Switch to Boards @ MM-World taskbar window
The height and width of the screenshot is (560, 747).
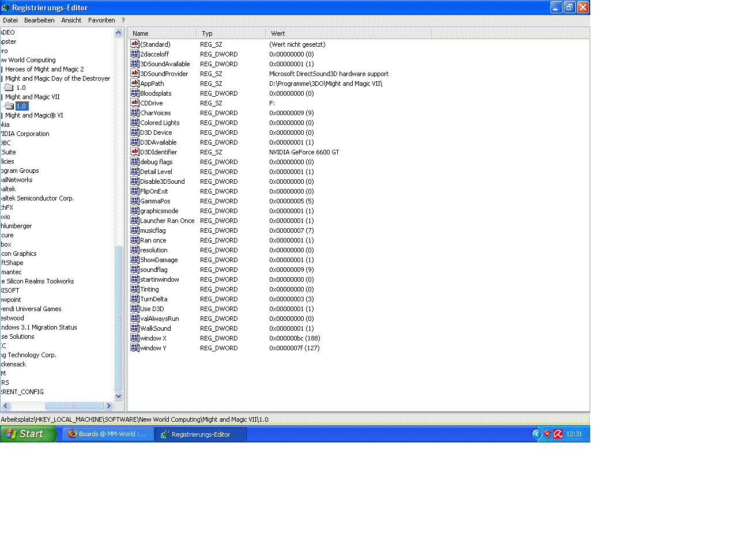tap(108, 434)
